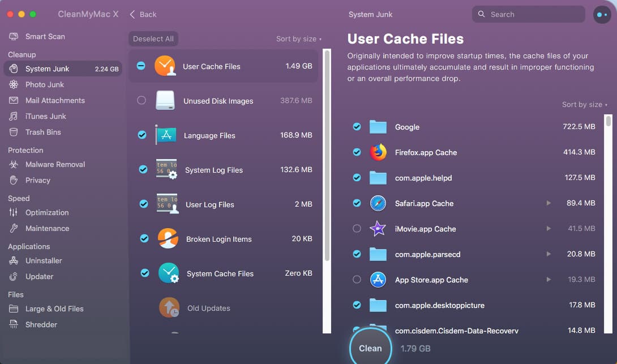
Task: Uncheck the Broken Login Items checkbox
Action: (144, 238)
